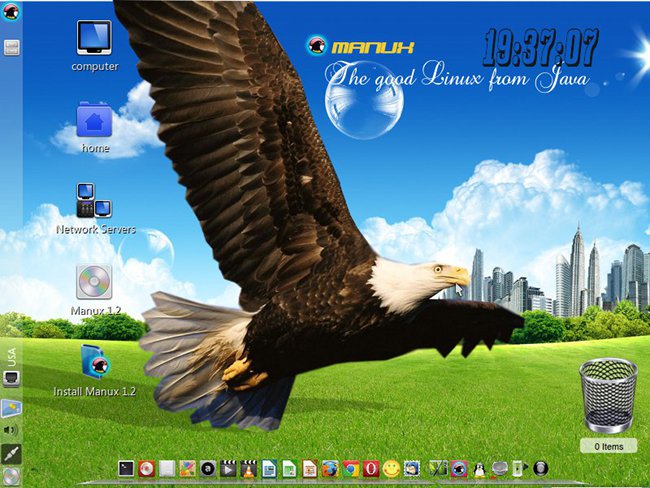Open the volume speaker control
Viewport: 650px width, 488px height.
[x=11, y=430]
